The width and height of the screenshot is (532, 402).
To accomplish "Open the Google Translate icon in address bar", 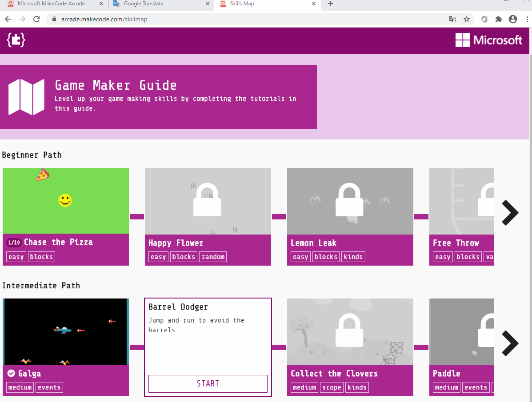I will tap(452, 19).
